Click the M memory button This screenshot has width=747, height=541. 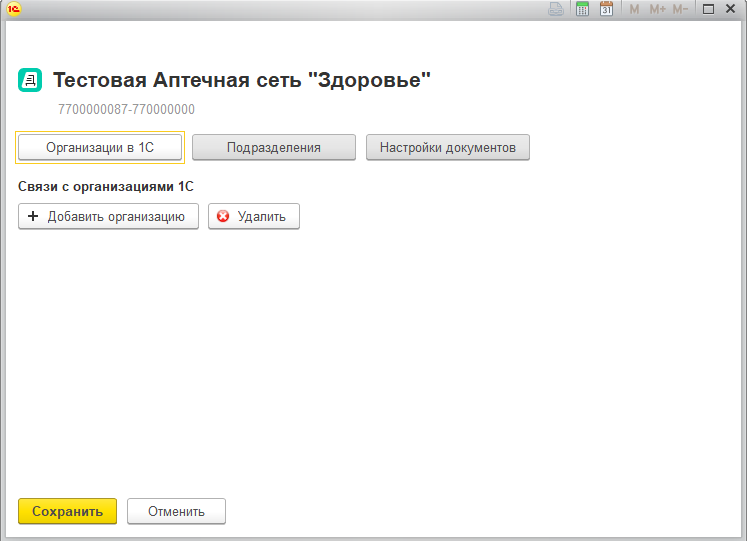[634, 9]
